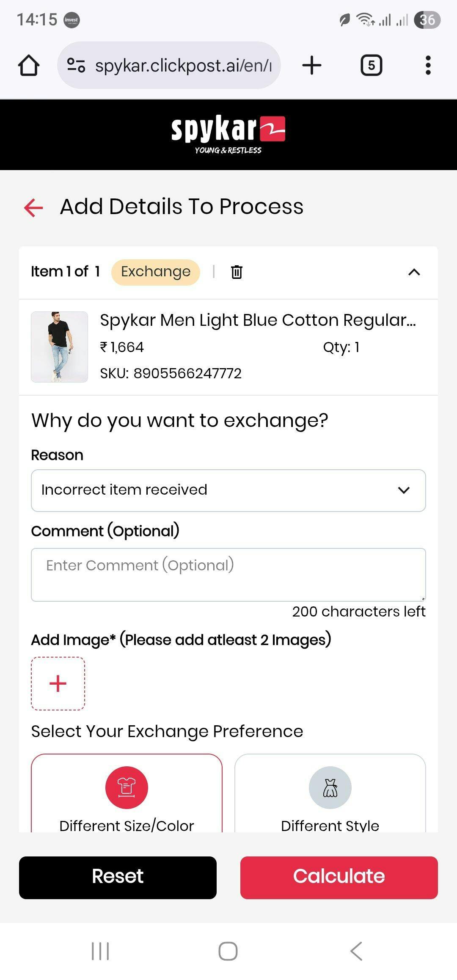Open the tab switcher showing 5 tabs
Screen dimensions: 457x980
[371, 66]
